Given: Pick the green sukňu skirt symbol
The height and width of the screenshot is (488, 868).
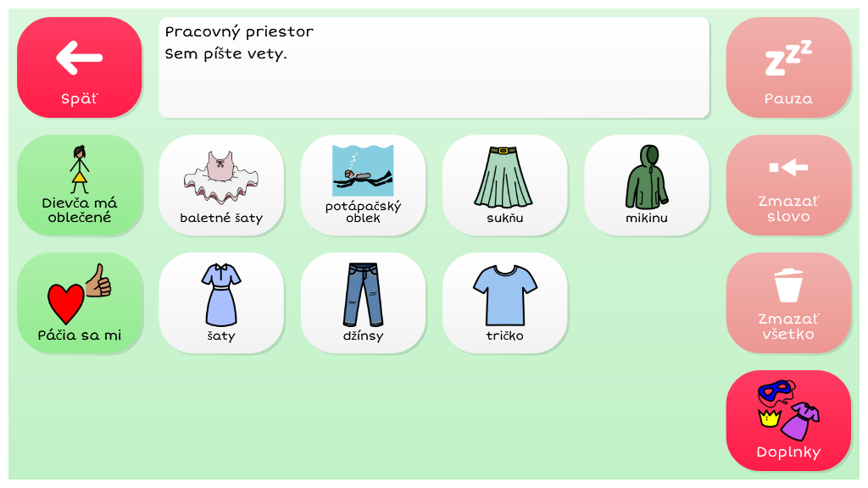Looking at the screenshot, I should 504,185.
